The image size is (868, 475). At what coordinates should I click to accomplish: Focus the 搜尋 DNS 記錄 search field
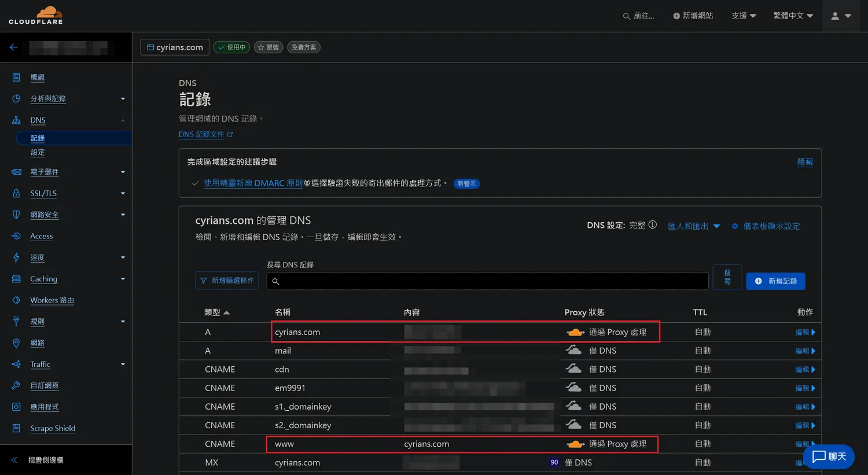[x=487, y=281]
